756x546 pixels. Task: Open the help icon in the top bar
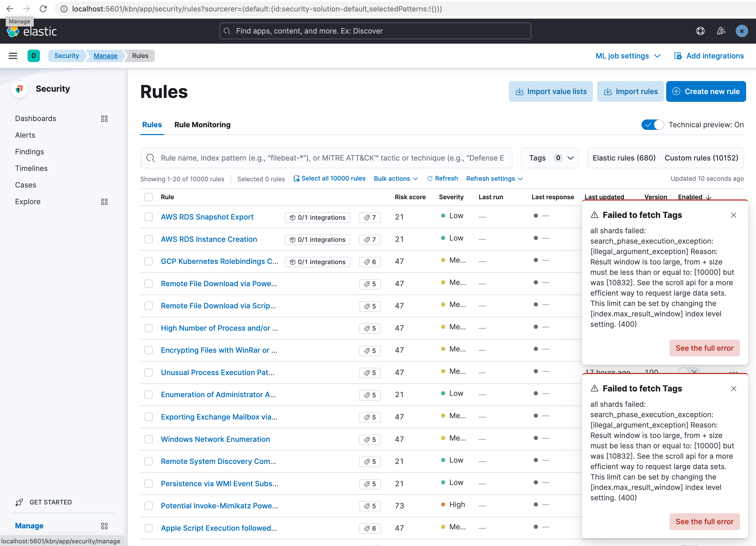(700, 31)
